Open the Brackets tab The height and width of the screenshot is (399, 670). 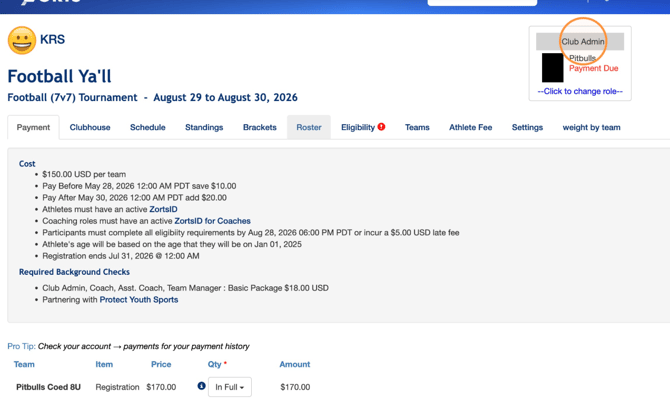click(x=259, y=127)
